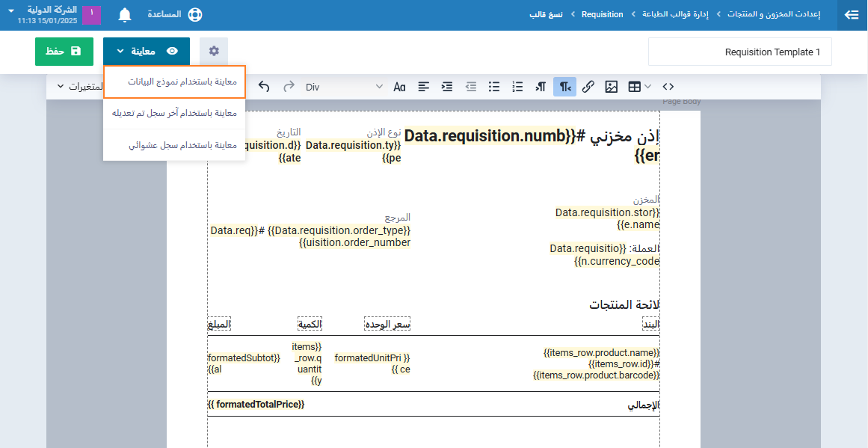Click the text alignment icon
The height and width of the screenshot is (448, 868).
click(x=424, y=87)
